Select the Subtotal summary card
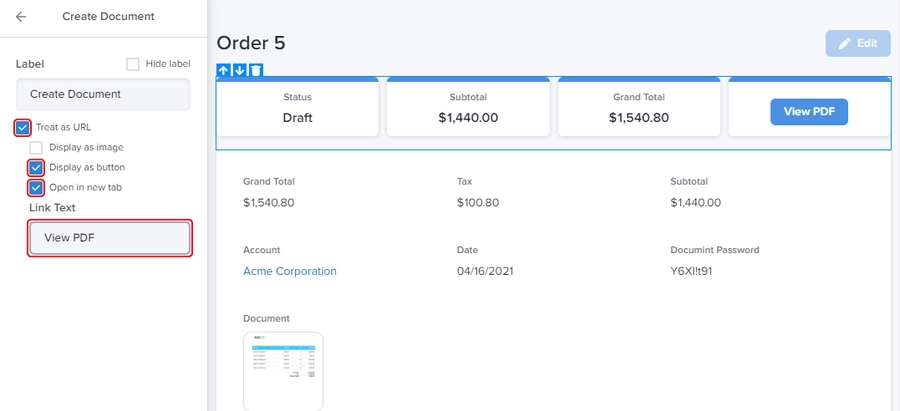 click(x=468, y=108)
